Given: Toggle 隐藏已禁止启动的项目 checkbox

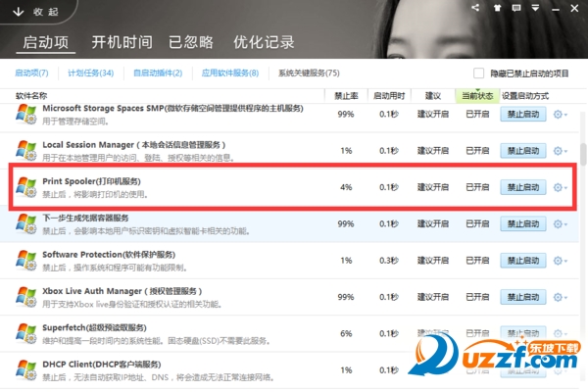Looking at the screenshot, I should tap(478, 73).
